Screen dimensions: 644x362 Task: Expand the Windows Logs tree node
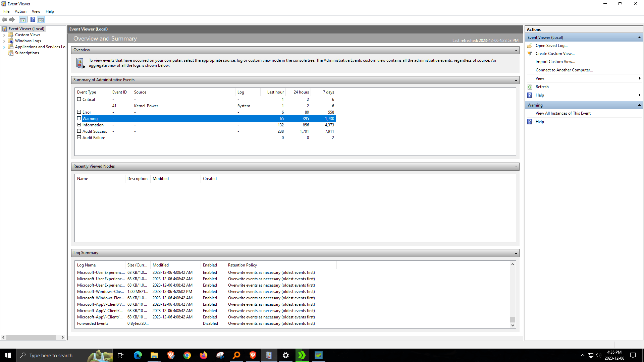pos(4,41)
